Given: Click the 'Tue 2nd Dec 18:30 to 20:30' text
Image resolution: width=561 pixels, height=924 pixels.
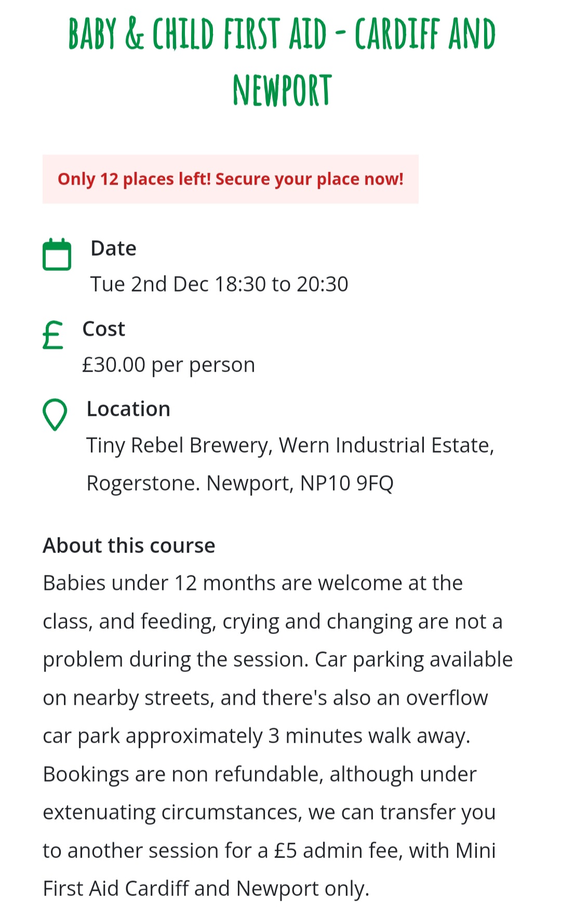Looking at the screenshot, I should coord(219,284).
